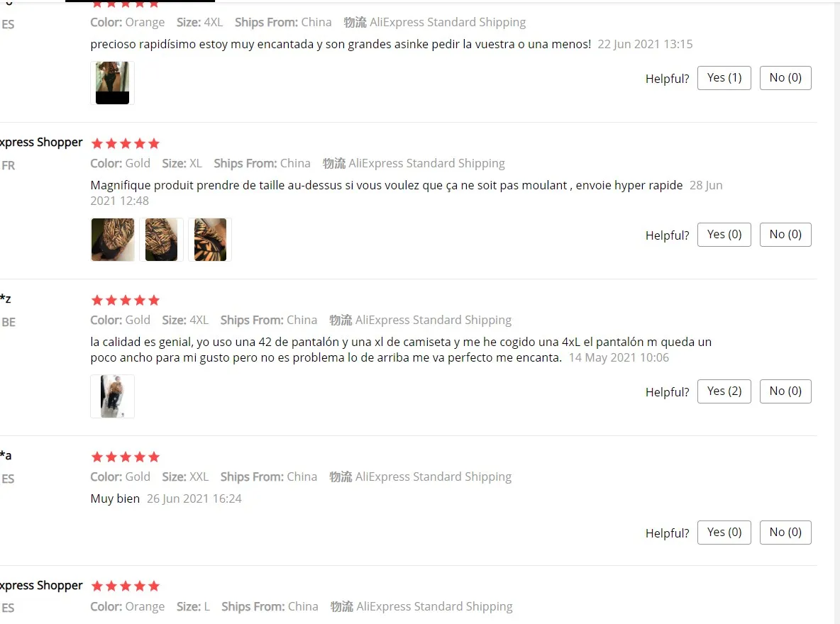Click shipping icon in Orange 4XL review line
Image resolution: width=840 pixels, height=624 pixels.
click(x=355, y=23)
